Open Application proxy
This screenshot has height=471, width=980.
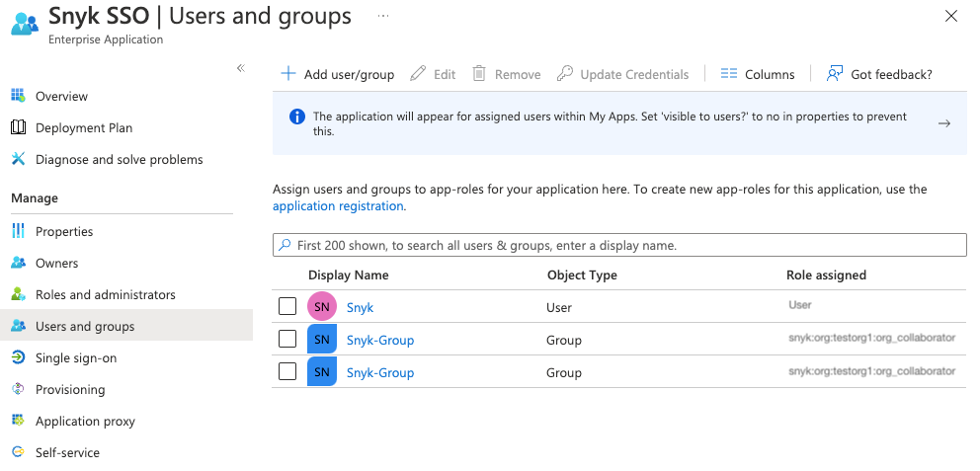click(x=85, y=422)
